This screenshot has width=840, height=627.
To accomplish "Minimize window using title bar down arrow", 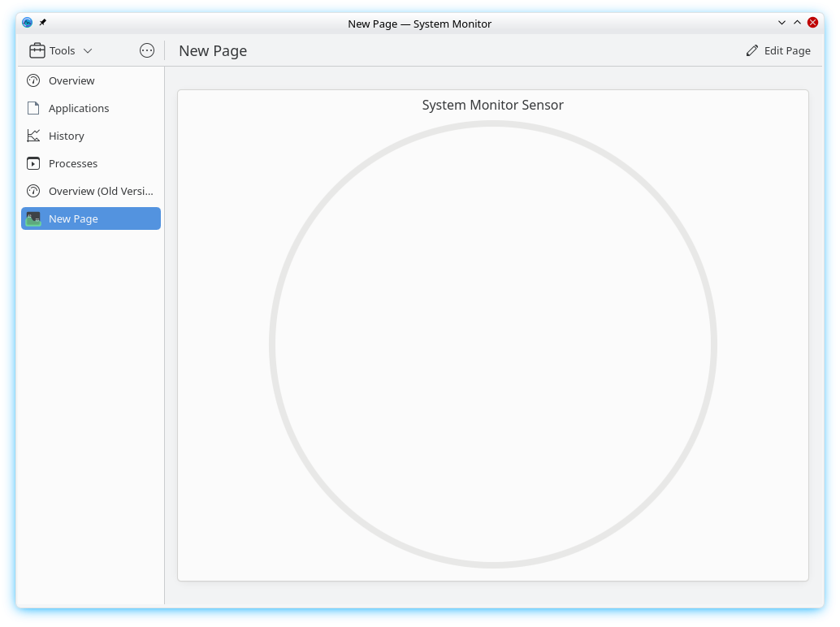I will coord(782,23).
